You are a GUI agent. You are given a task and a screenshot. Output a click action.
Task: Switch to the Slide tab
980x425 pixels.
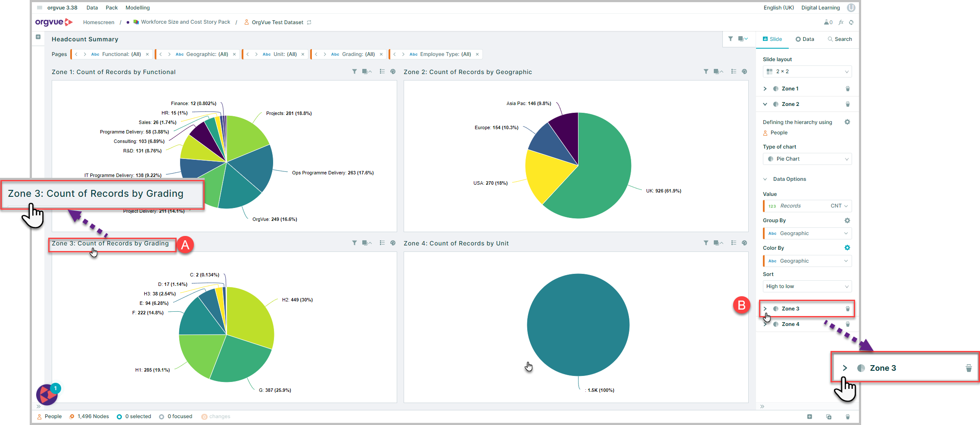click(x=772, y=39)
